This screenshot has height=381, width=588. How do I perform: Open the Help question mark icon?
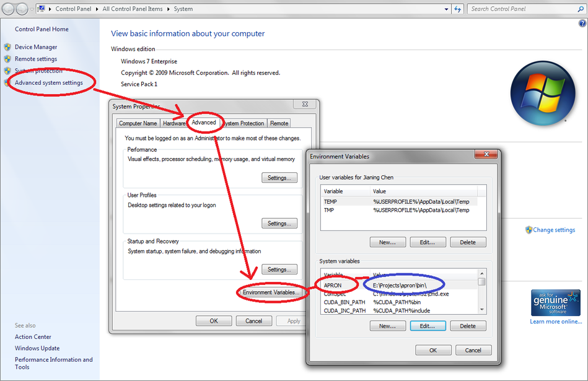(582, 24)
